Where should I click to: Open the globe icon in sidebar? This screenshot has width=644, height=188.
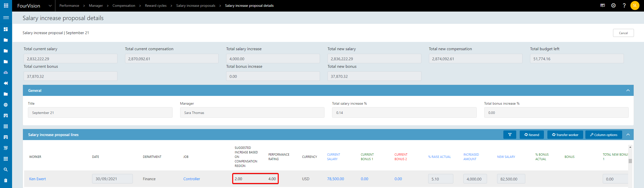click(x=6, y=105)
